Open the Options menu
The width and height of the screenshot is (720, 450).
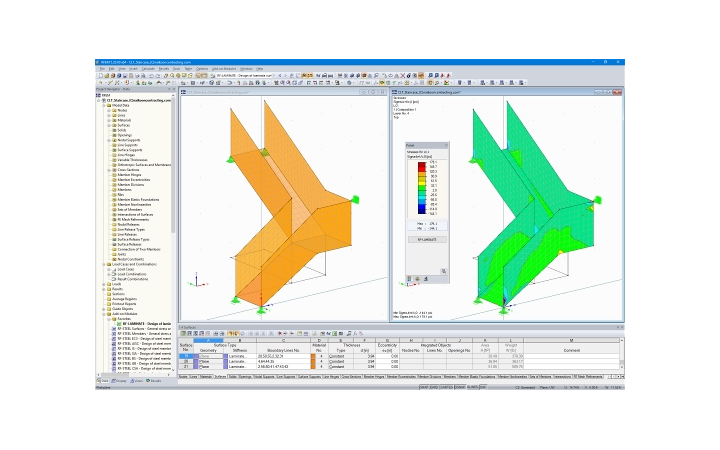tap(202, 69)
